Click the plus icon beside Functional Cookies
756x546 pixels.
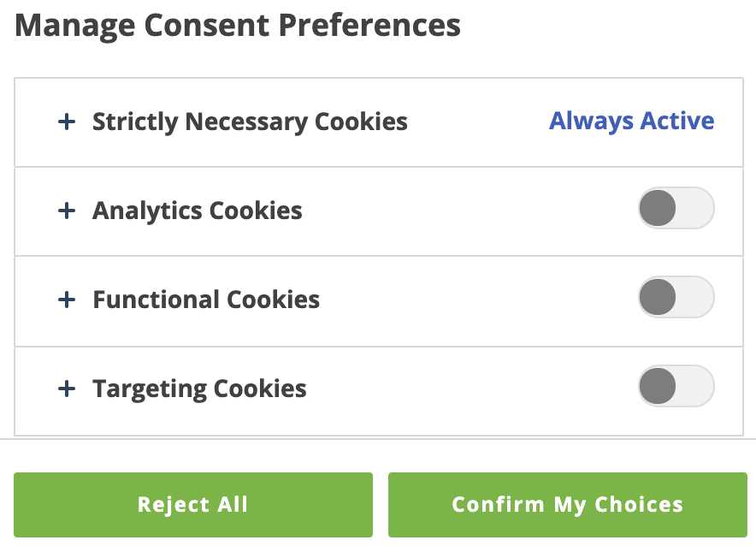coord(66,300)
